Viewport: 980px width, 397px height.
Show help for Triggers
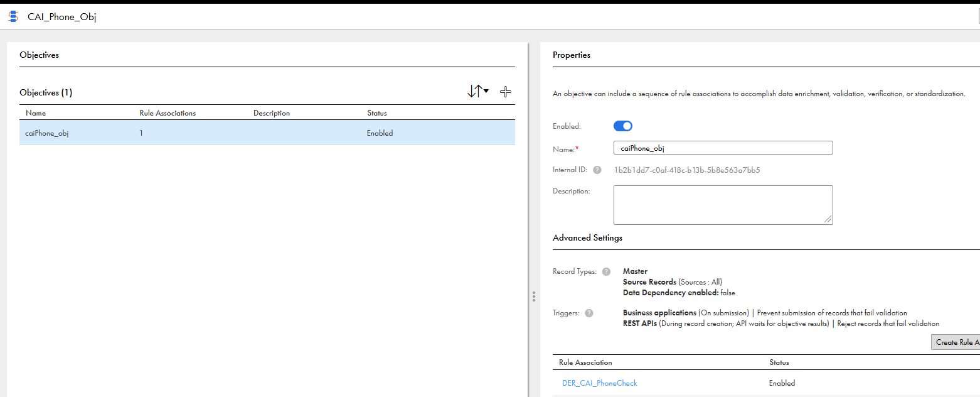click(x=589, y=313)
